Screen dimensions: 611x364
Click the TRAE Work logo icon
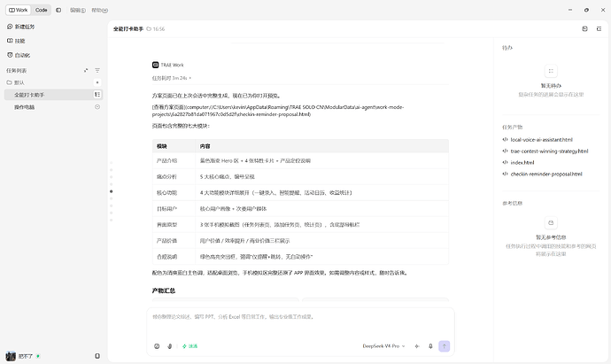pos(156,65)
